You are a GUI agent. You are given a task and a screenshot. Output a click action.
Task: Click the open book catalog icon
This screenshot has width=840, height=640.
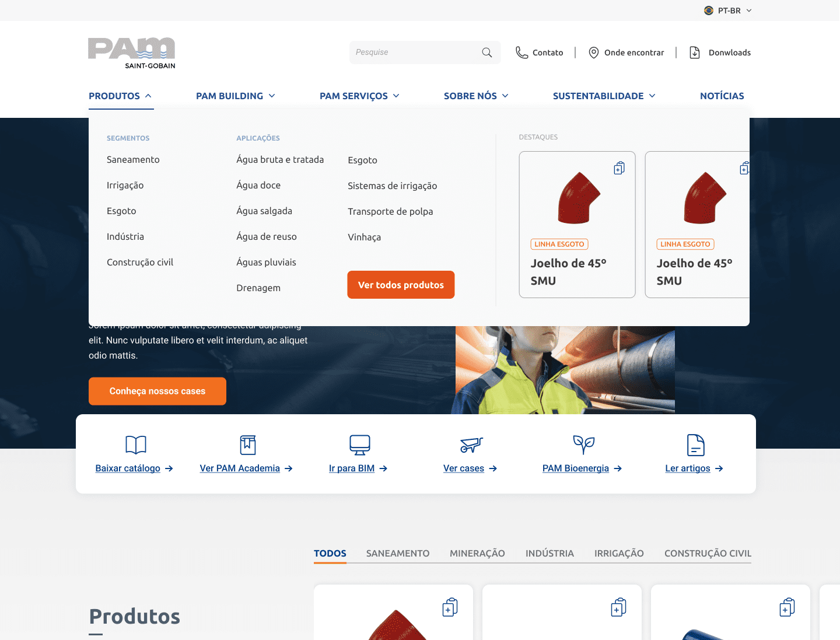(x=136, y=445)
